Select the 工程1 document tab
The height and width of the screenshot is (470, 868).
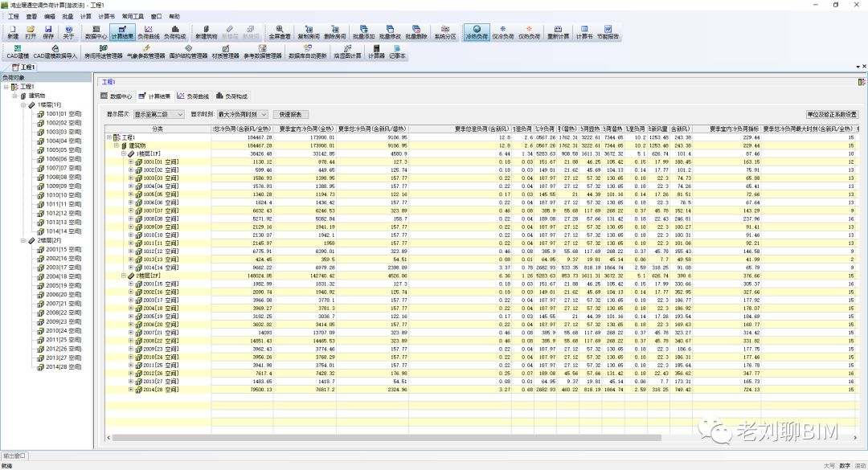coord(24,67)
